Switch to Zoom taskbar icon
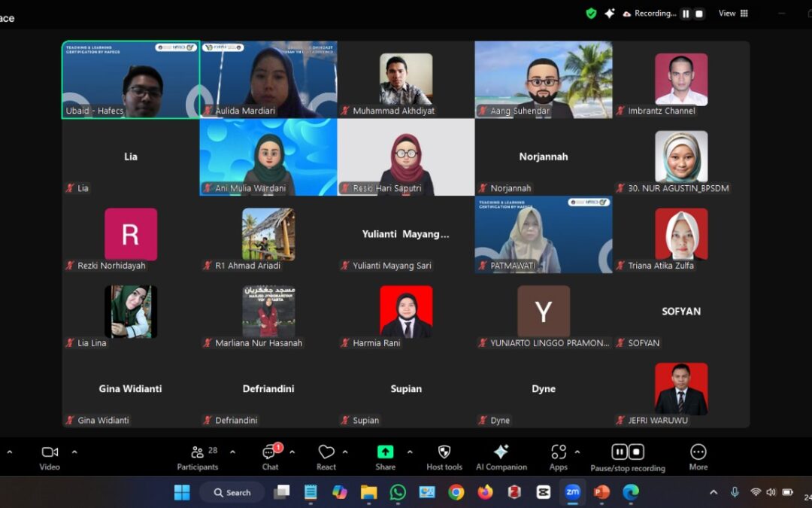This screenshot has width=812, height=508. [x=572, y=492]
